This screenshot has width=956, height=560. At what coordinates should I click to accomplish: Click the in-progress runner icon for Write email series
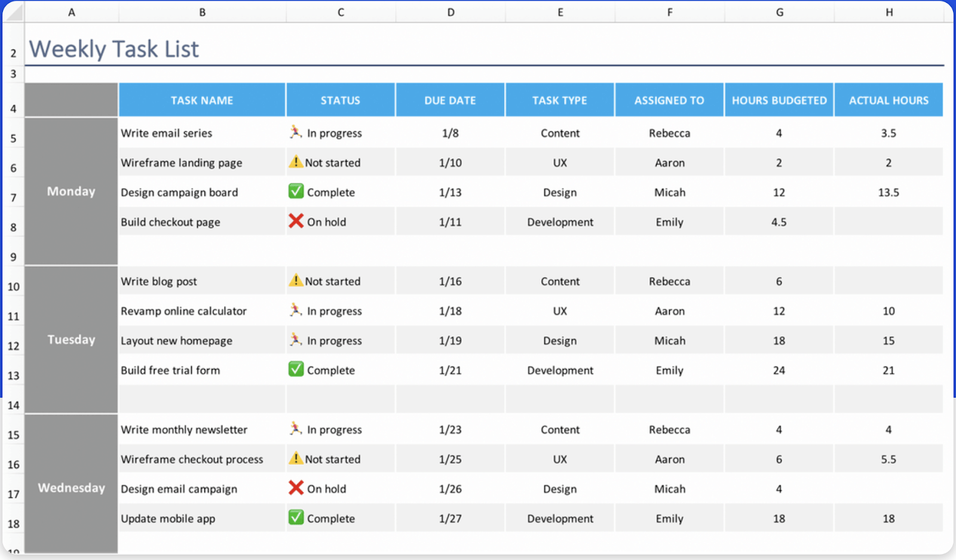[296, 133]
